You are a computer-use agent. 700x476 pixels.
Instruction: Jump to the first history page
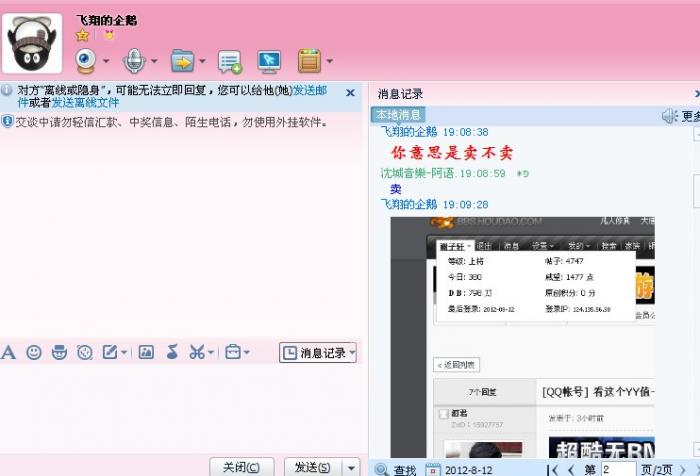click(553, 470)
